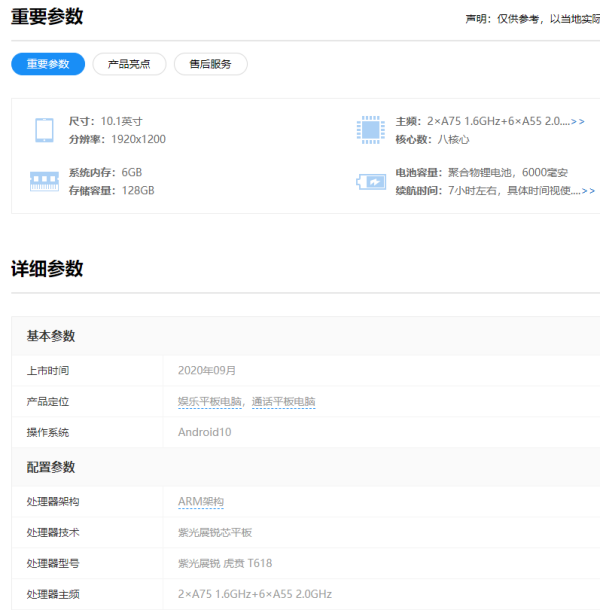Click the CPU chip icon
Viewport: 600px width, 610px height.
click(x=371, y=129)
